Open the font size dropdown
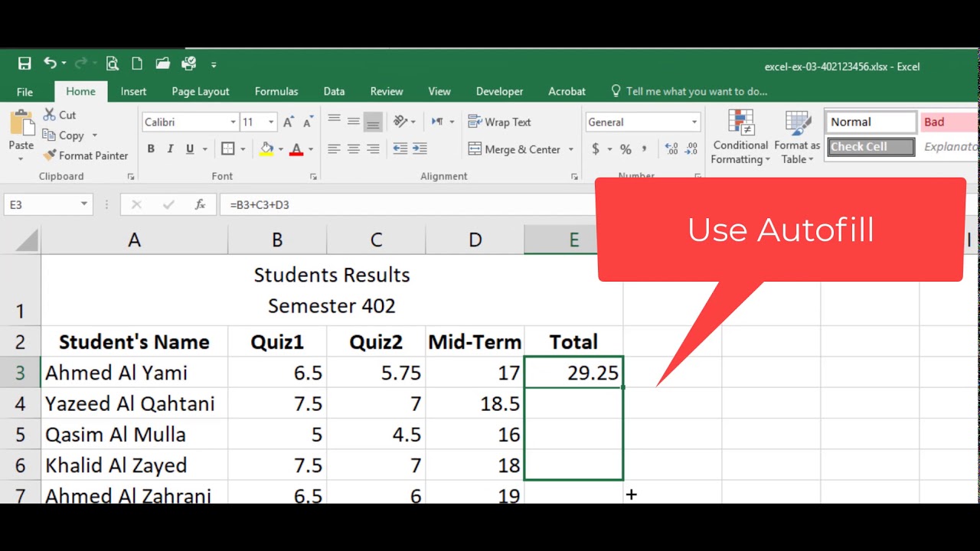980x551 pixels. [270, 122]
